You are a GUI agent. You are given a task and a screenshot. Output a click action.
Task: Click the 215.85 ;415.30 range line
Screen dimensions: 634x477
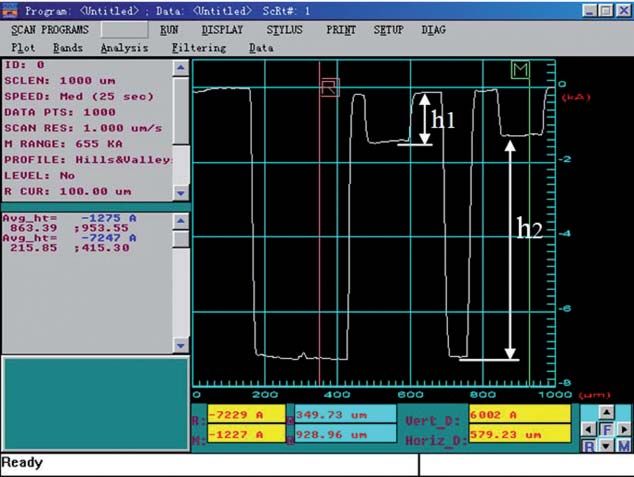pyautogui.click(x=70, y=247)
